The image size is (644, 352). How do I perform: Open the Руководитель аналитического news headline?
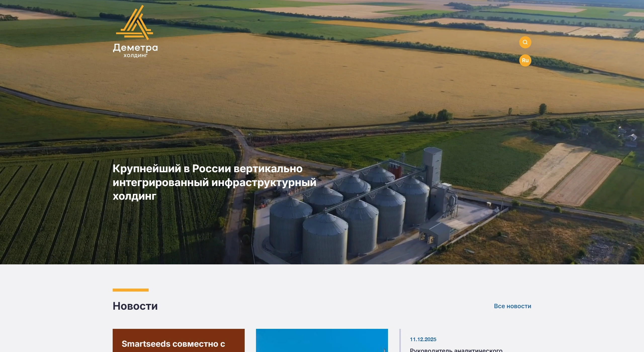[x=456, y=350]
